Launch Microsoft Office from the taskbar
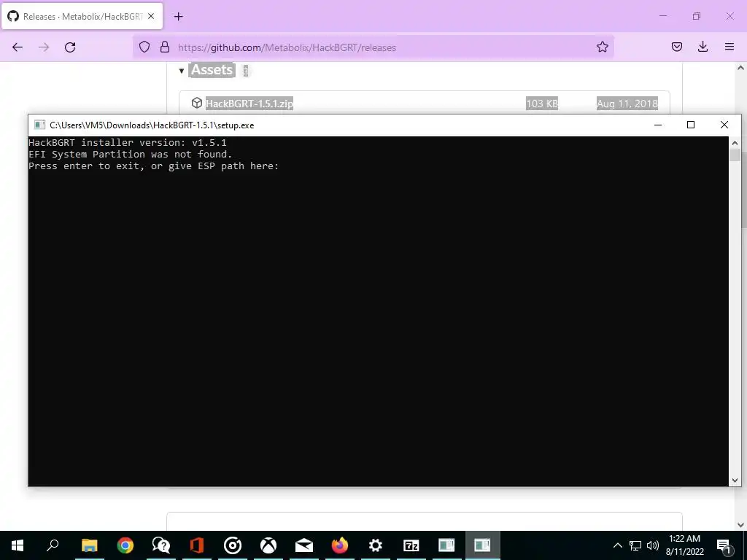This screenshot has height=560, width=747. pos(196,545)
